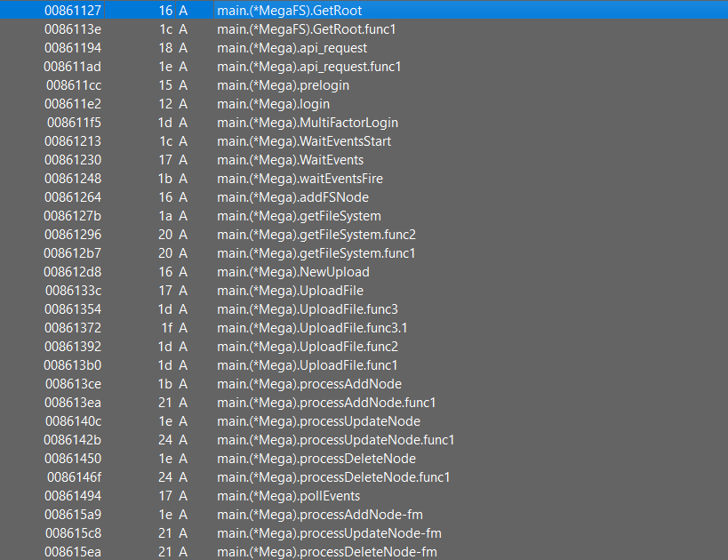Select main.(*Mega).processUpdateNode row
Image resolution: width=728 pixels, height=560 pixels.
pos(364,421)
